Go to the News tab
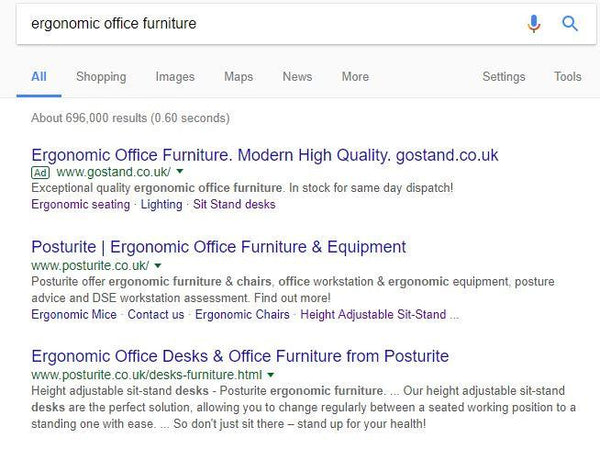Screen dimensions: 600x449 click(297, 77)
